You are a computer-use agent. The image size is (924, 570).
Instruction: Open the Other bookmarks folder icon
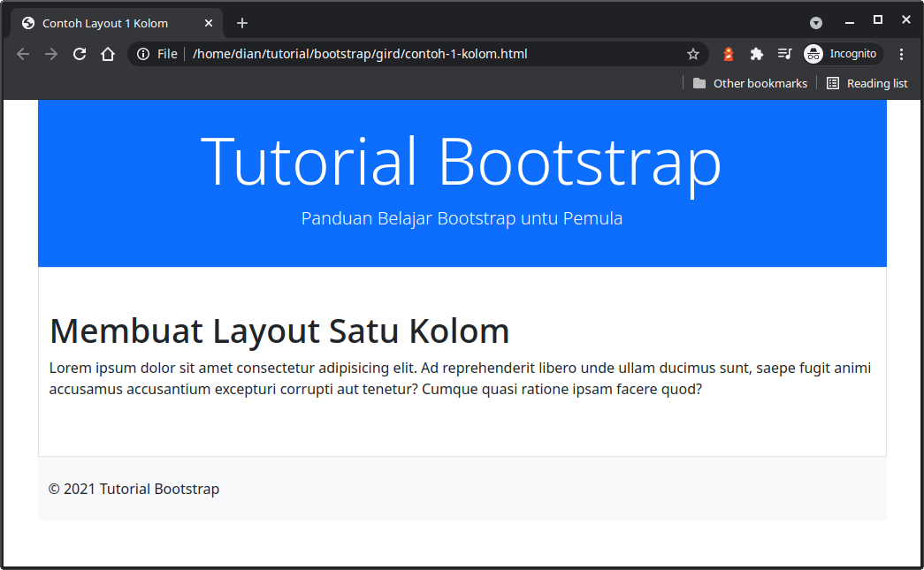699,83
